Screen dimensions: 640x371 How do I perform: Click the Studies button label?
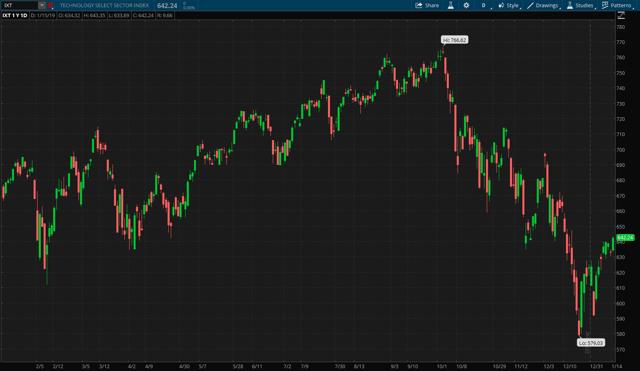pyautogui.click(x=584, y=5)
